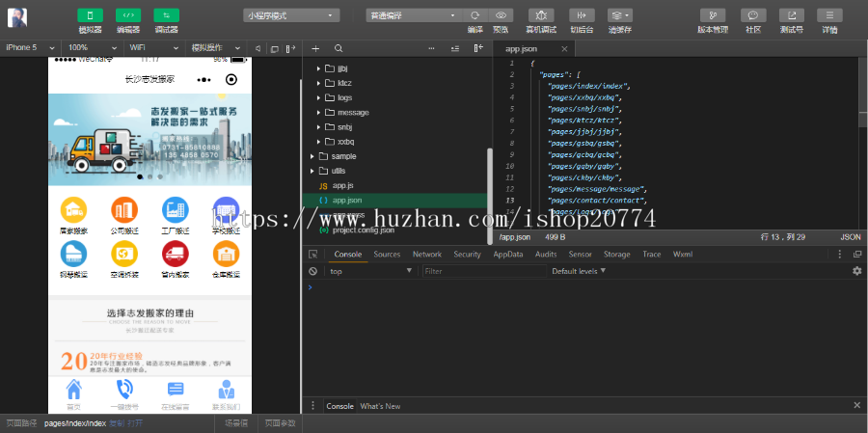Click the switch to background icon
The width and height of the screenshot is (868, 433).
tap(582, 15)
